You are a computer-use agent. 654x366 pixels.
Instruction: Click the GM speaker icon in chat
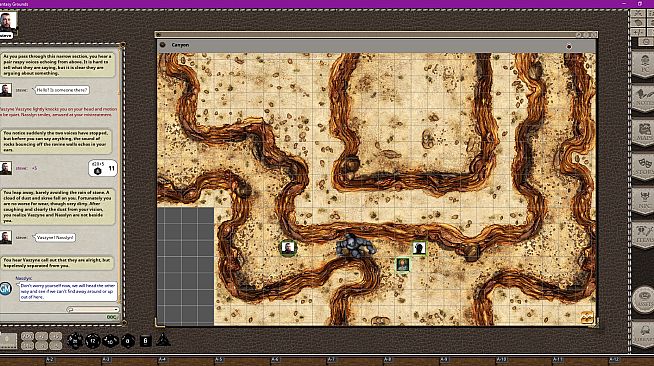tap(5, 288)
